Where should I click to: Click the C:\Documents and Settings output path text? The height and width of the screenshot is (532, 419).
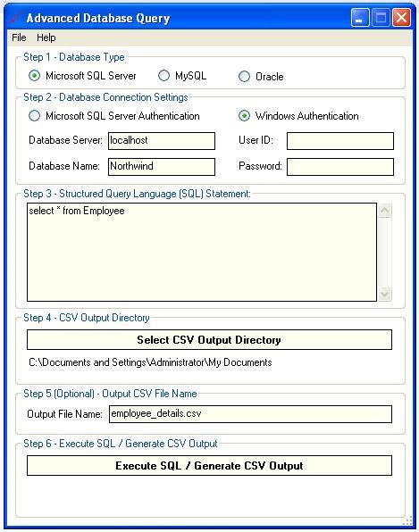coord(150,362)
